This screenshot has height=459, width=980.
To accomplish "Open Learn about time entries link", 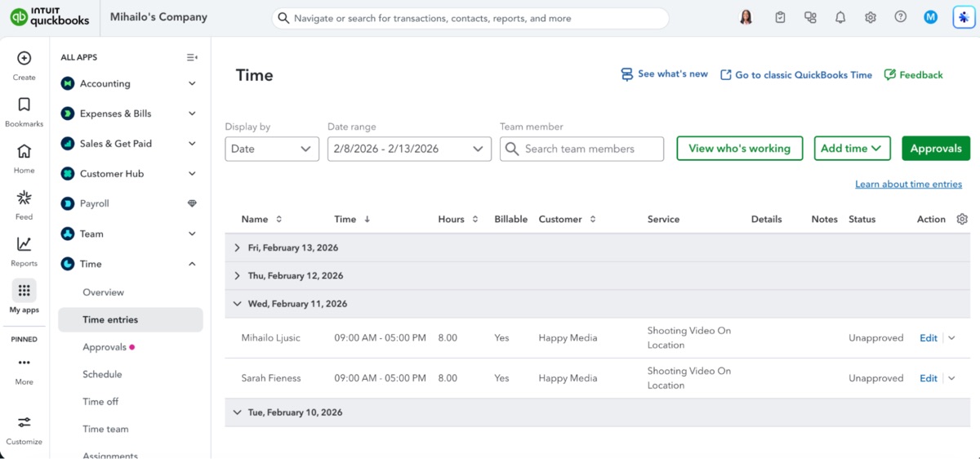I will coord(908,184).
